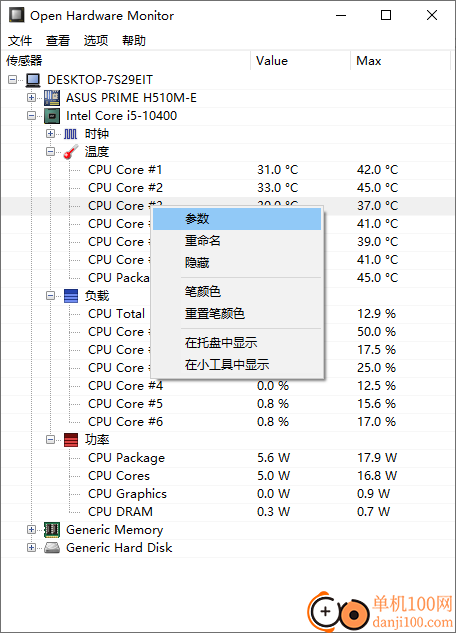Choose 隐藏 in the context menu

[237, 263]
